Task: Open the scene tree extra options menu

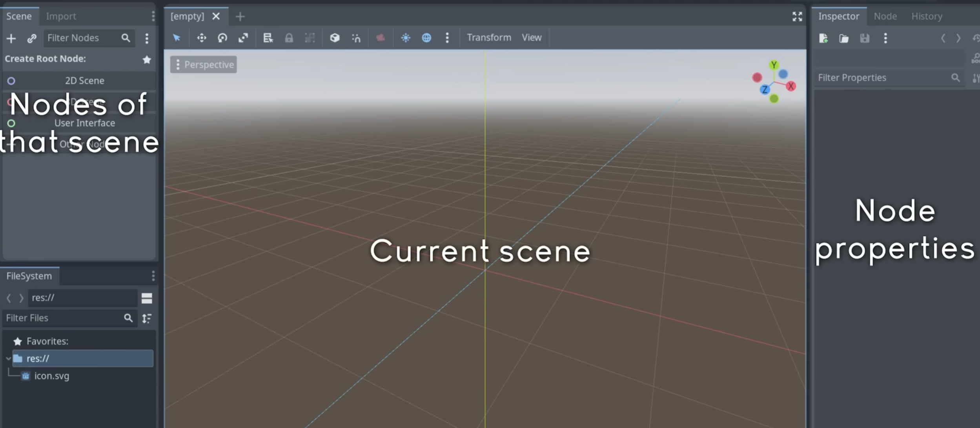Action: coord(147,38)
